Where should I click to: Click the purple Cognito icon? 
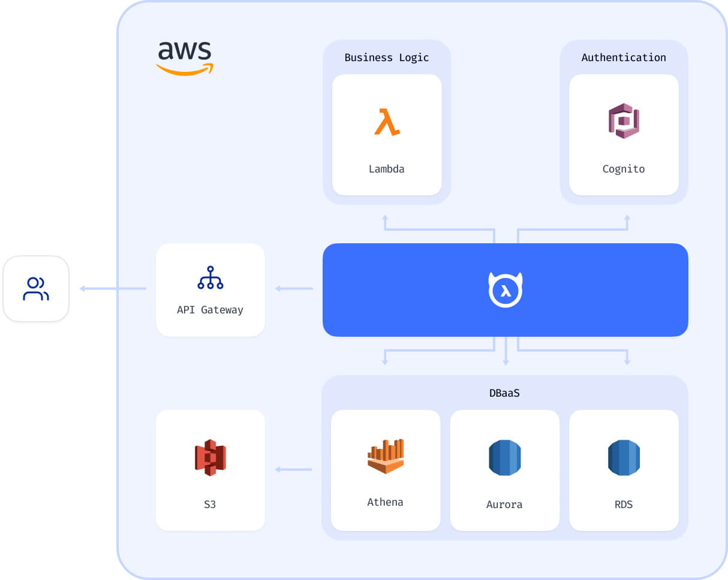624,121
